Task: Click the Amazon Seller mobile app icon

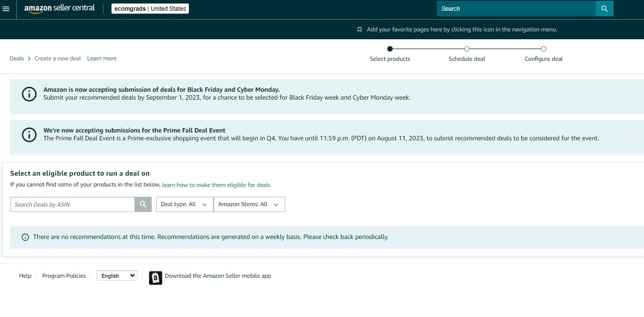Action: tap(155, 278)
